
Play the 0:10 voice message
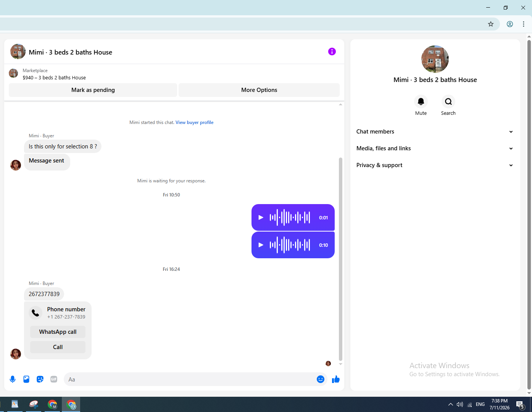coord(261,245)
